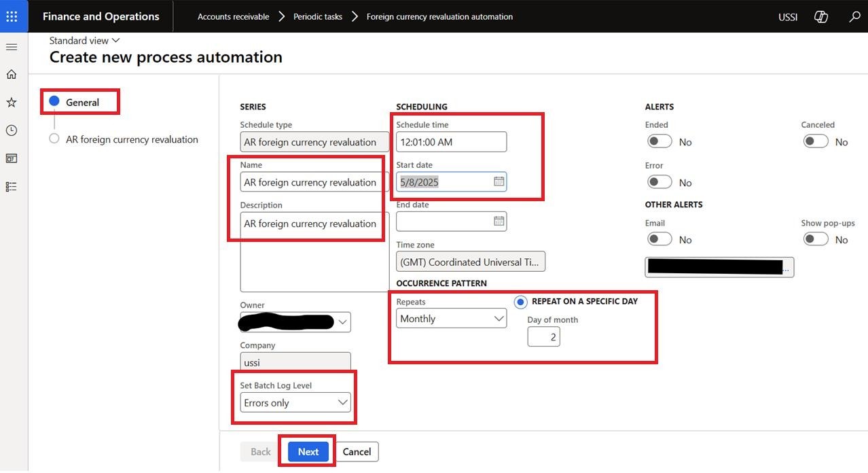Click Accounts receivable breadcrumb
868x473 pixels.
233,17
